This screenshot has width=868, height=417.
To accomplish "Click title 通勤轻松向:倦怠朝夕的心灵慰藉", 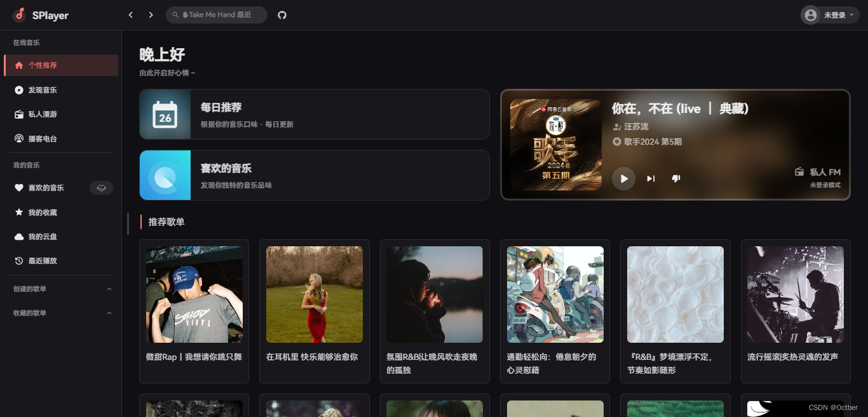I will click(552, 363).
